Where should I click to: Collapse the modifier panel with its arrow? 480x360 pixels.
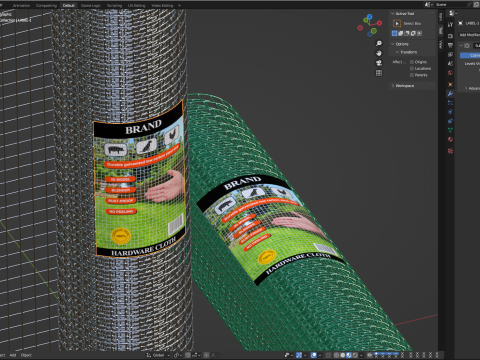462,46
